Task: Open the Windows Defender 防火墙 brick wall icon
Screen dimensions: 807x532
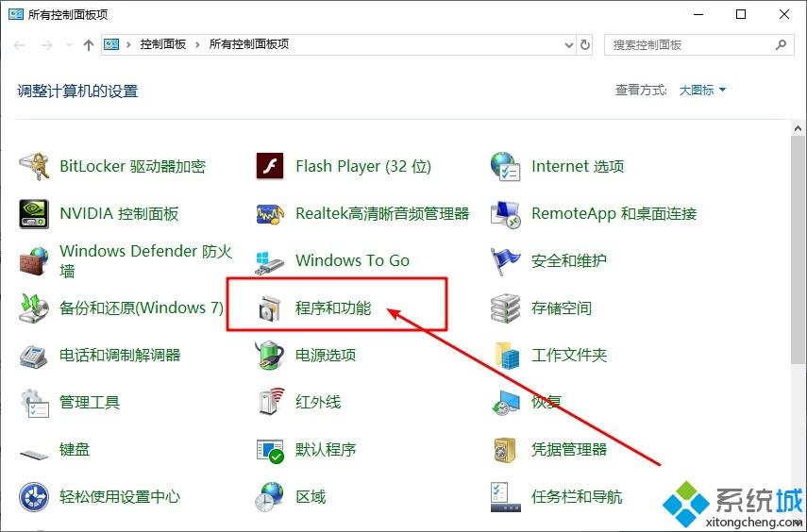Action: [x=34, y=261]
